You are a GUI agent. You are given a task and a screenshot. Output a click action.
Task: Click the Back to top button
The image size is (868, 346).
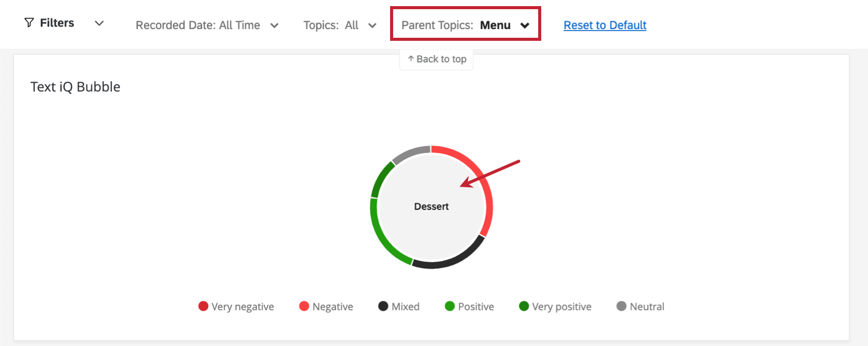437,59
